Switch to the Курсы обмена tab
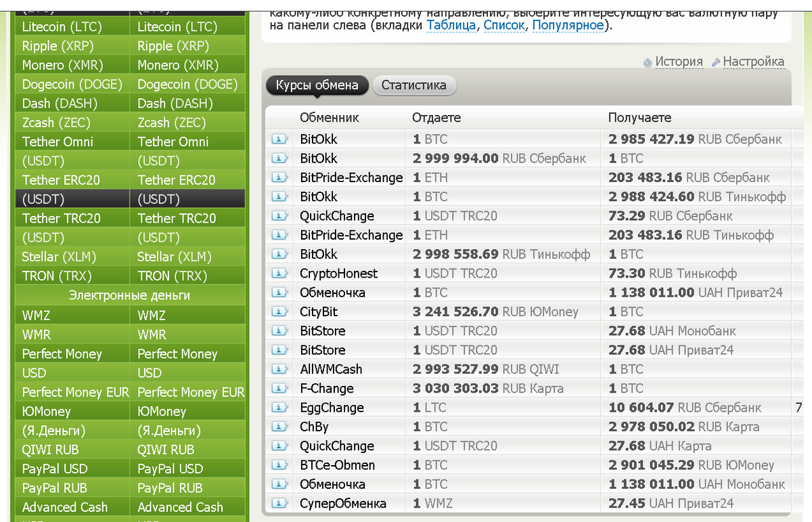 [x=317, y=85]
